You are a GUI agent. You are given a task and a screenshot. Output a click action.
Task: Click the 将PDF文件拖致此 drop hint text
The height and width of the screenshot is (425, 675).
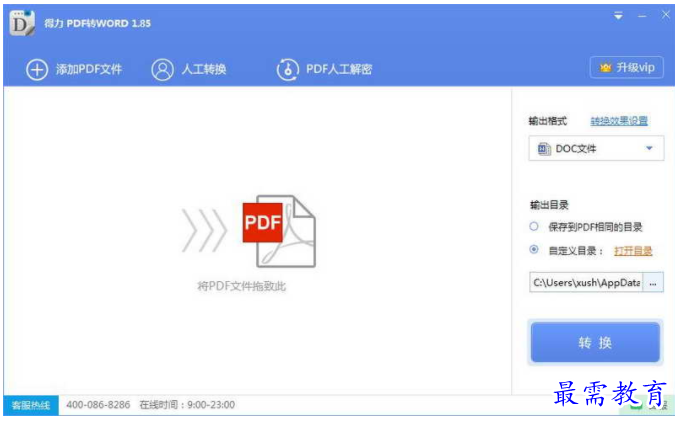click(242, 286)
